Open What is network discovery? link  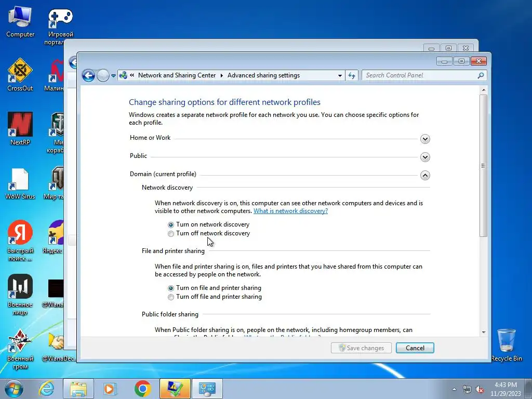290,211
